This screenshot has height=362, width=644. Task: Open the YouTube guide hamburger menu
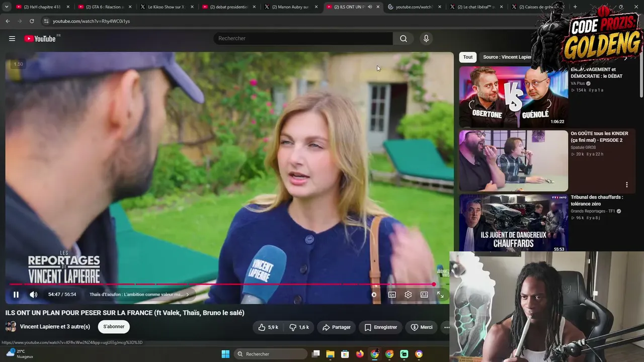click(12, 39)
